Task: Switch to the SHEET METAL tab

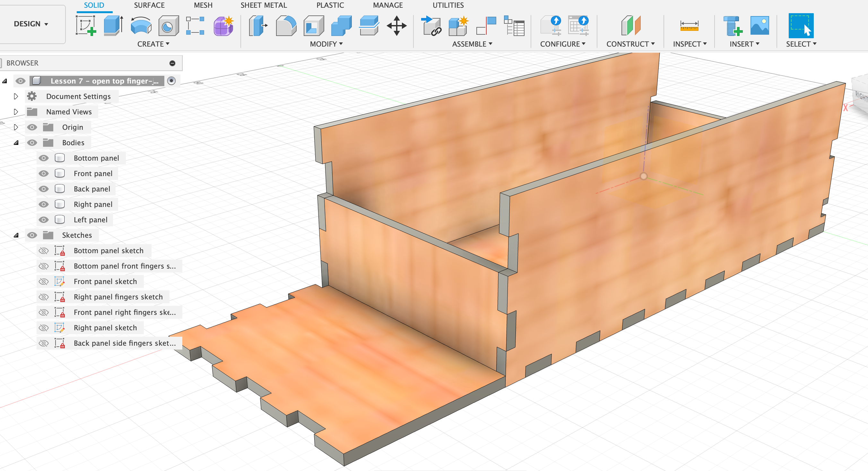Action: pyautogui.click(x=264, y=5)
